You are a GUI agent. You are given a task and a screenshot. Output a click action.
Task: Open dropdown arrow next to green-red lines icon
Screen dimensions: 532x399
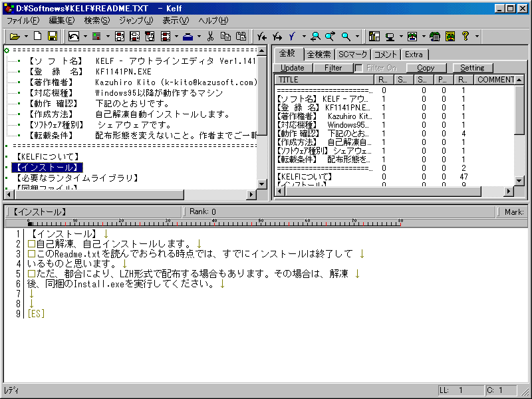(x=108, y=37)
